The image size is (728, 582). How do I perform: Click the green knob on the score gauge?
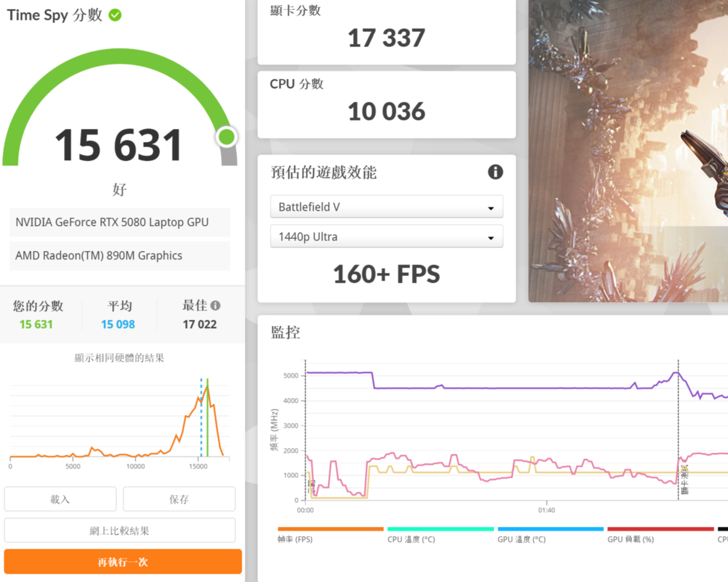click(226, 137)
